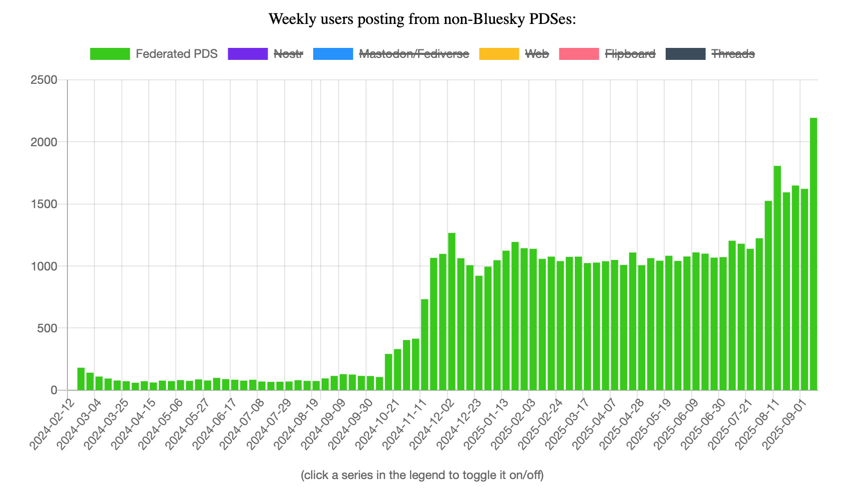Show the Flipboard series legend label
Image resolution: width=848 pixels, height=504 pixels.
click(x=630, y=54)
